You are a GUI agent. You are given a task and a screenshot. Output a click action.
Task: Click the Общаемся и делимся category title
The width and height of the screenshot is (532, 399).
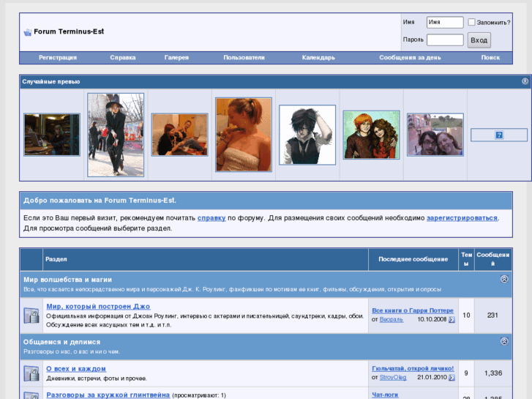click(61, 342)
